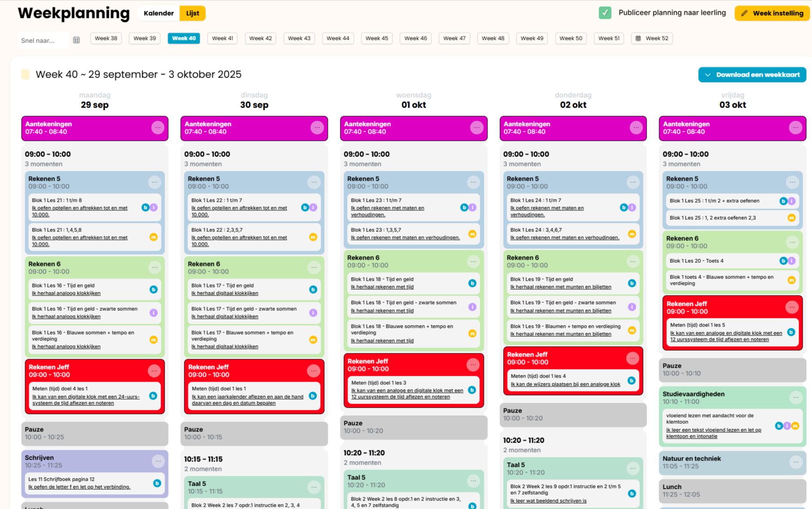Image resolution: width=812 pixels, height=509 pixels.
Task: Switch to Kalender view
Action: [158, 13]
